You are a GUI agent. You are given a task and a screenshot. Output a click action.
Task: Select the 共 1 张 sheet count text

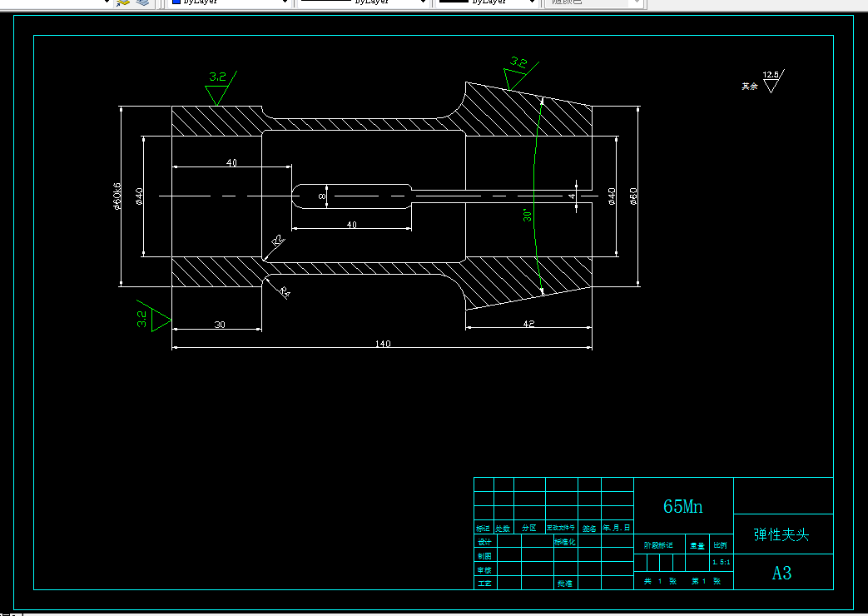tap(660, 581)
